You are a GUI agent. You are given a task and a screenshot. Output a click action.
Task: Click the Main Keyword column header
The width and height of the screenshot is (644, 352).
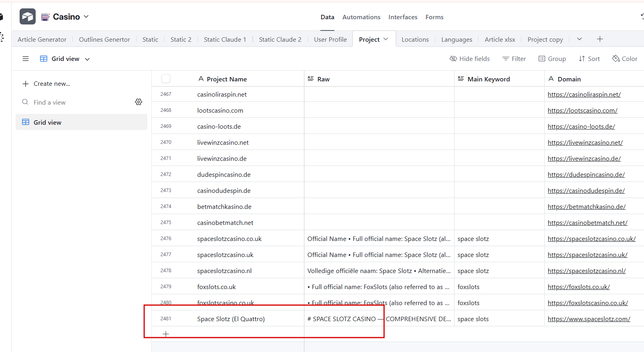499,79
